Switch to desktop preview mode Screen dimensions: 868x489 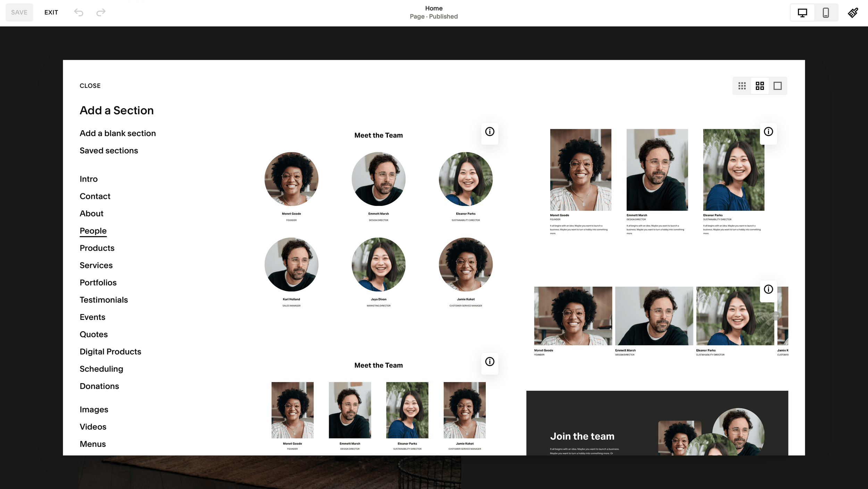point(802,13)
